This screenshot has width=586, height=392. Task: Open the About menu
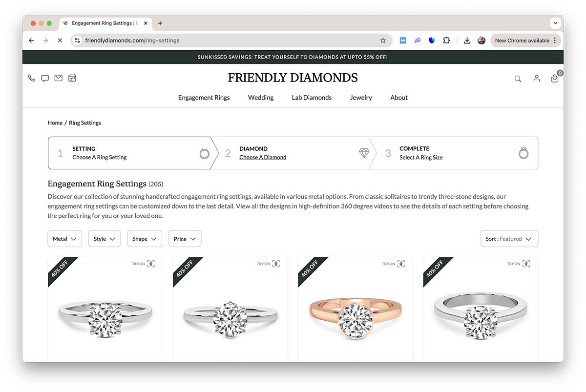click(399, 98)
